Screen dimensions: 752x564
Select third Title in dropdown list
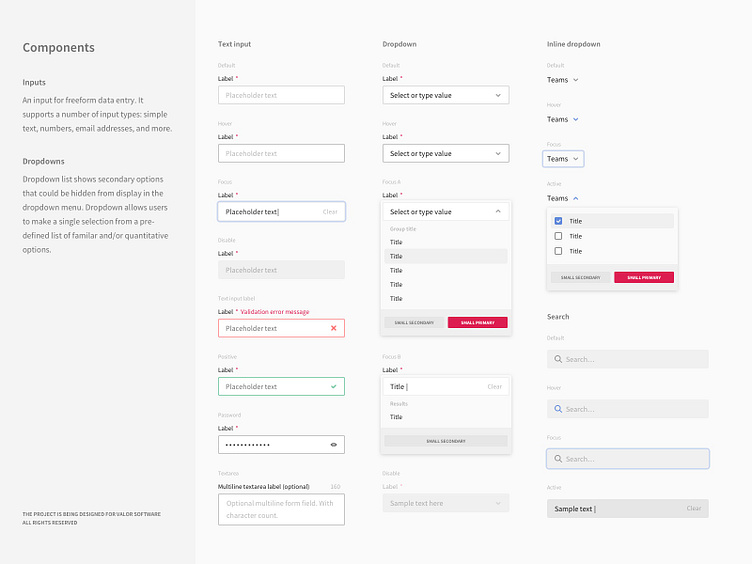coord(446,270)
